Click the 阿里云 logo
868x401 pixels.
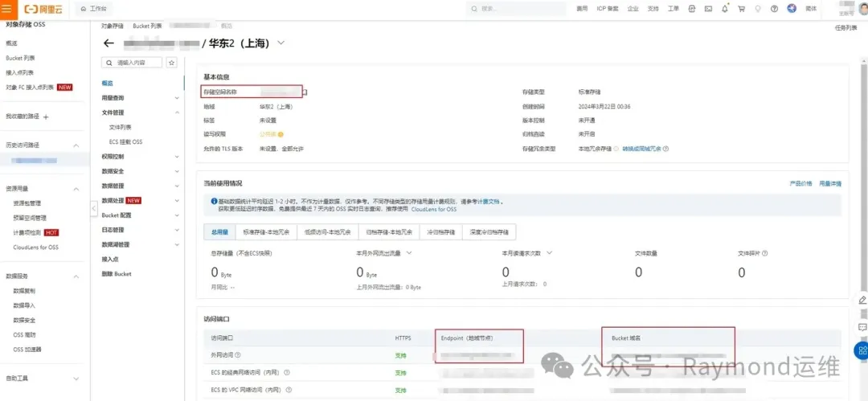coord(43,9)
